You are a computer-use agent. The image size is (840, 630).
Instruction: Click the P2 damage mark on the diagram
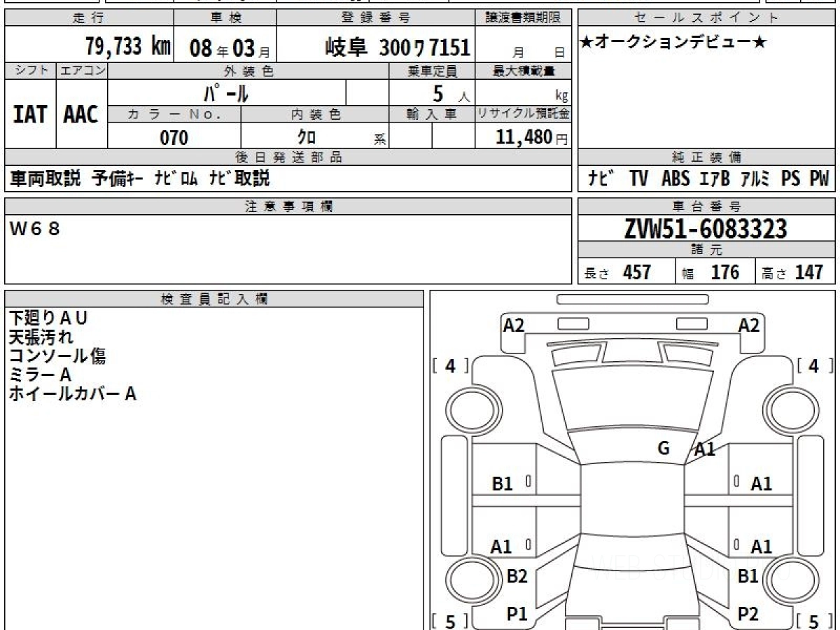pos(748,615)
